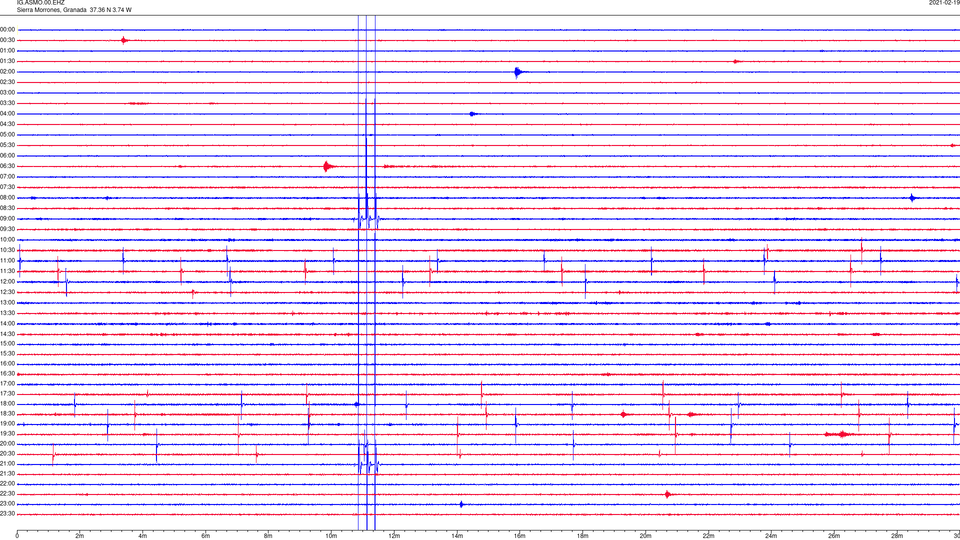Click the station code IG.ASMO.00.EHZ header
Image resolution: width=960 pixels, height=540 pixels.
pos(40,3)
